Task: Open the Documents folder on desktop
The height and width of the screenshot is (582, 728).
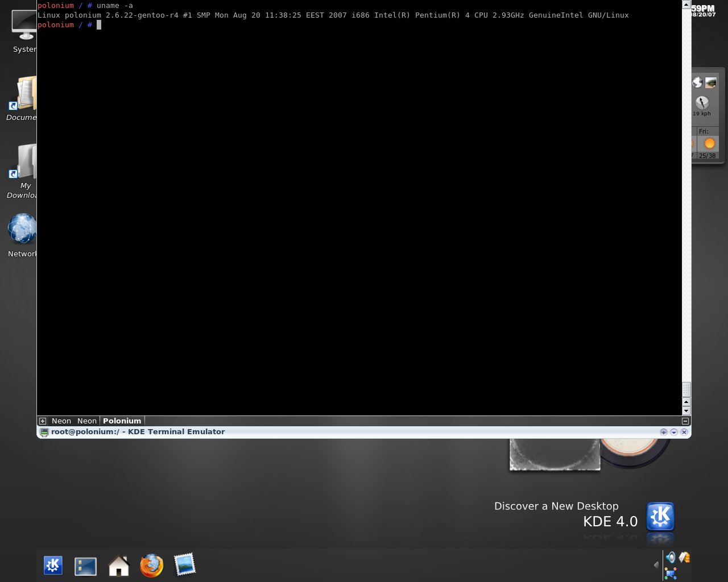Action: (23, 98)
